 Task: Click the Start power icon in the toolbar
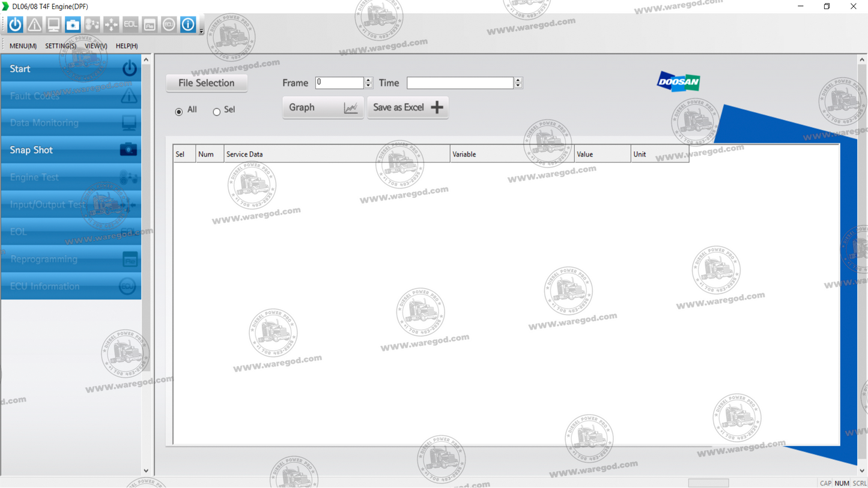[15, 25]
